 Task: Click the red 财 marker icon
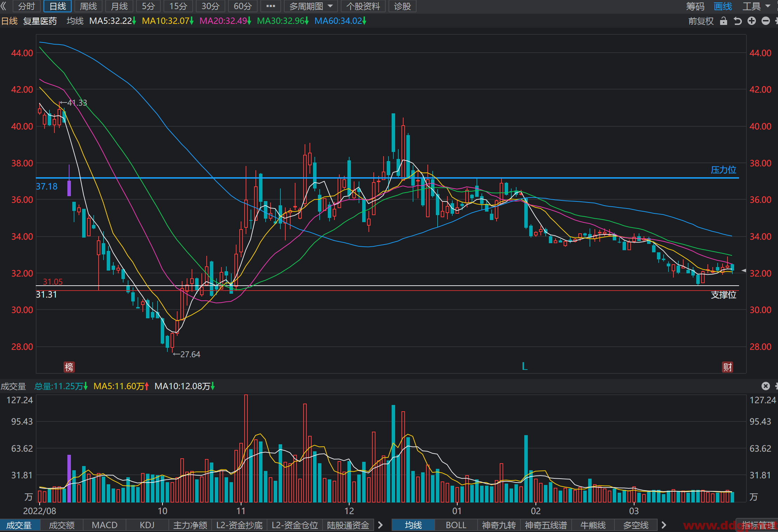click(727, 367)
